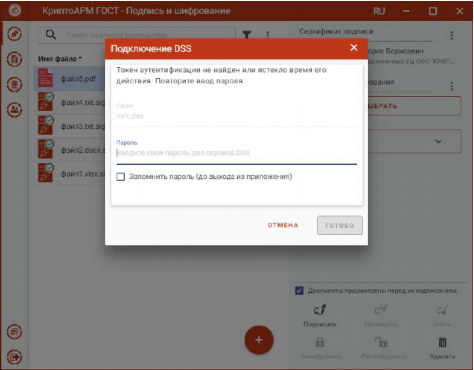
Task: Click the red plus add-files button
Action: (x=259, y=340)
